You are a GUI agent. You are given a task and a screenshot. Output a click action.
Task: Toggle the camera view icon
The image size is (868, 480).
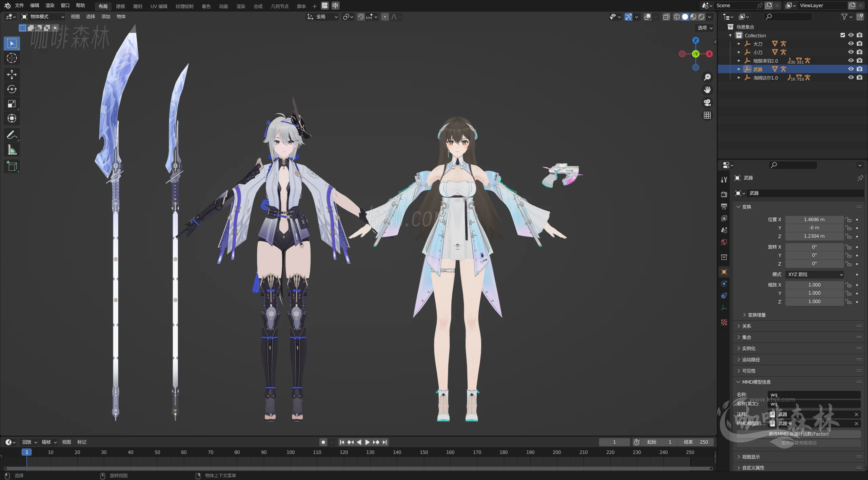(x=707, y=103)
